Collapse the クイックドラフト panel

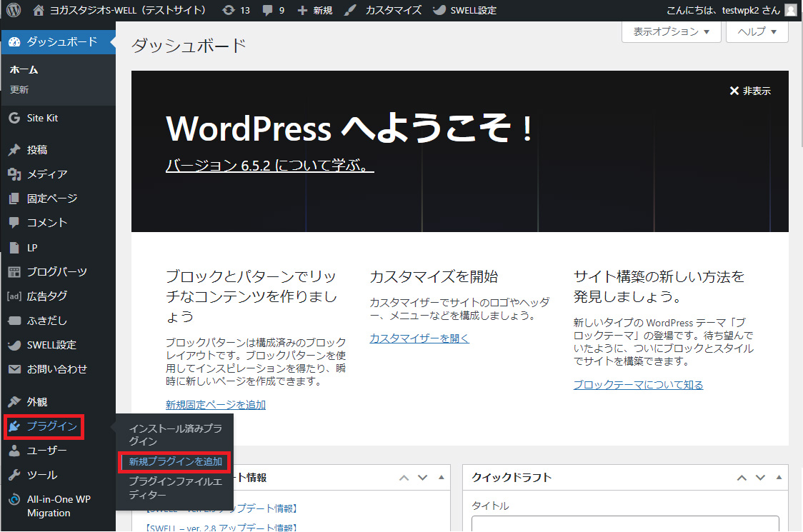click(779, 477)
